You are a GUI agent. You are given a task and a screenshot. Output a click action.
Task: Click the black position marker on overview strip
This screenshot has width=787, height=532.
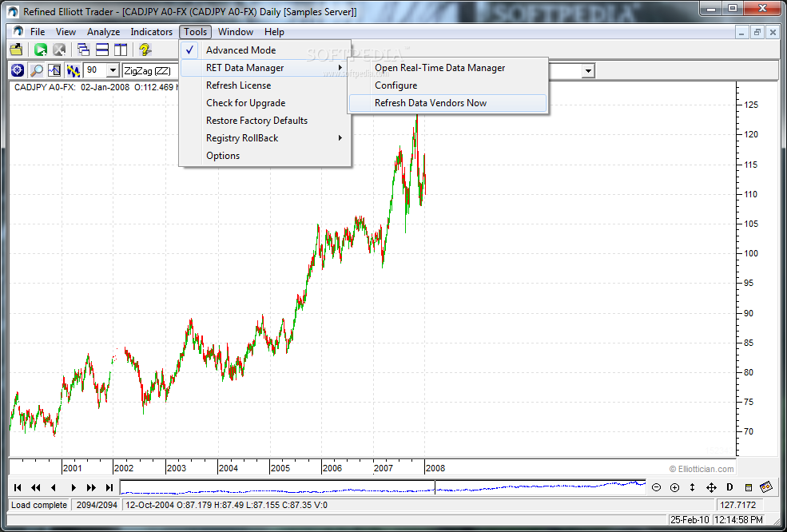pos(435,487)
